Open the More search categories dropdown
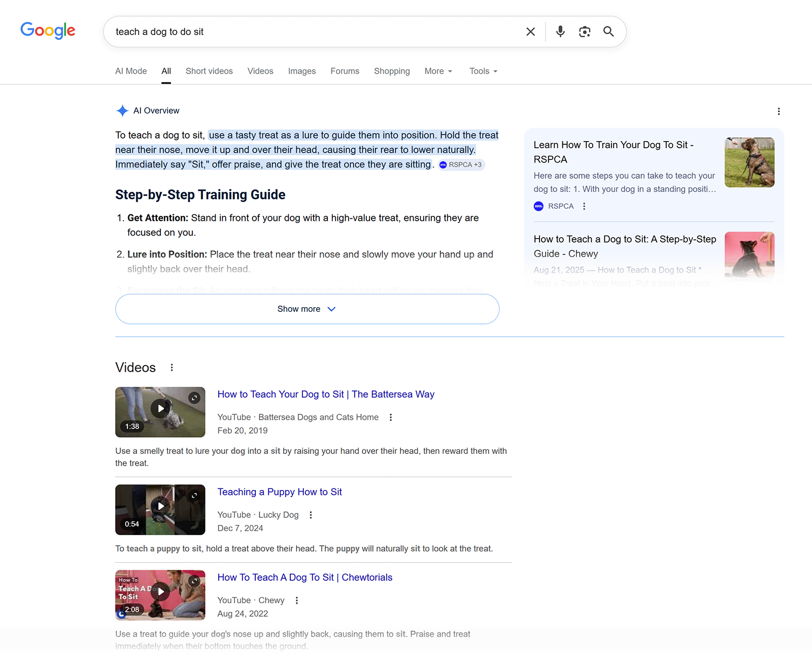The height and width of the screenshot is (657, 812). (x=437, y=71)
